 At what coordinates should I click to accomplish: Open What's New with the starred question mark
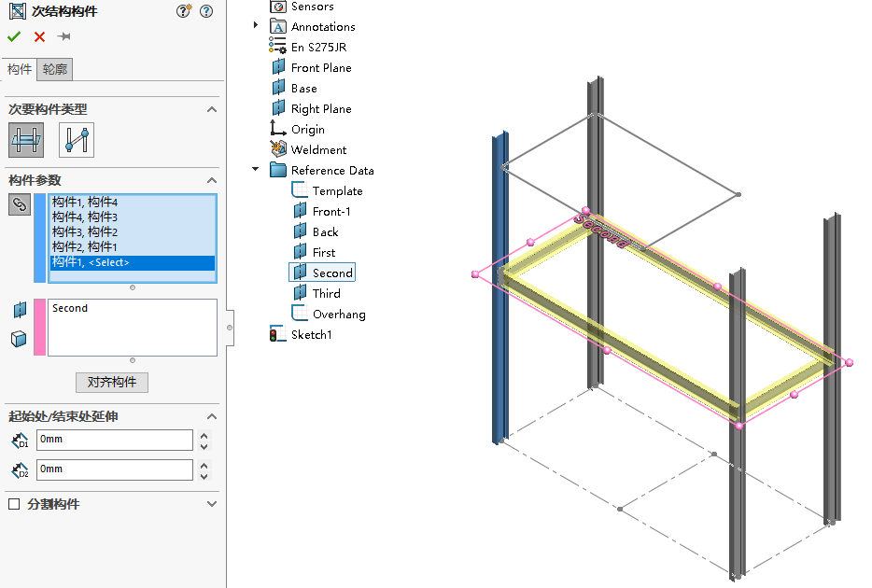[185, 11]
